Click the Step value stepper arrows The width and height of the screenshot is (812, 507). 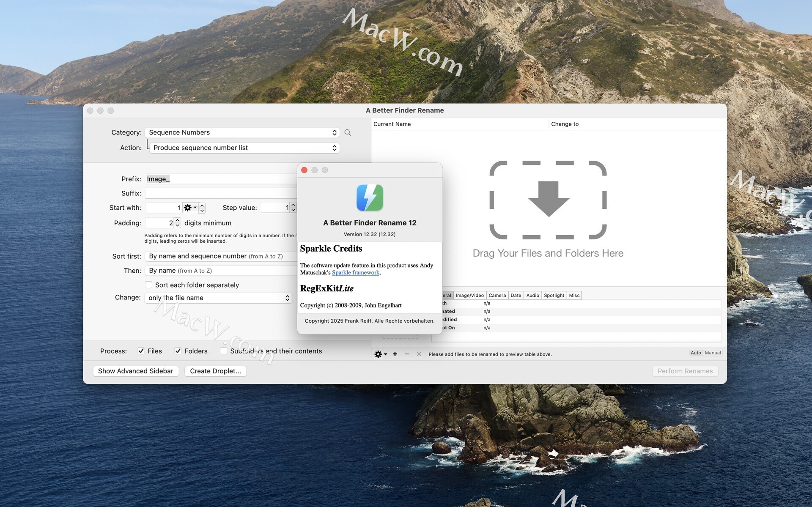pyautogui.click(x=293, y=208)
